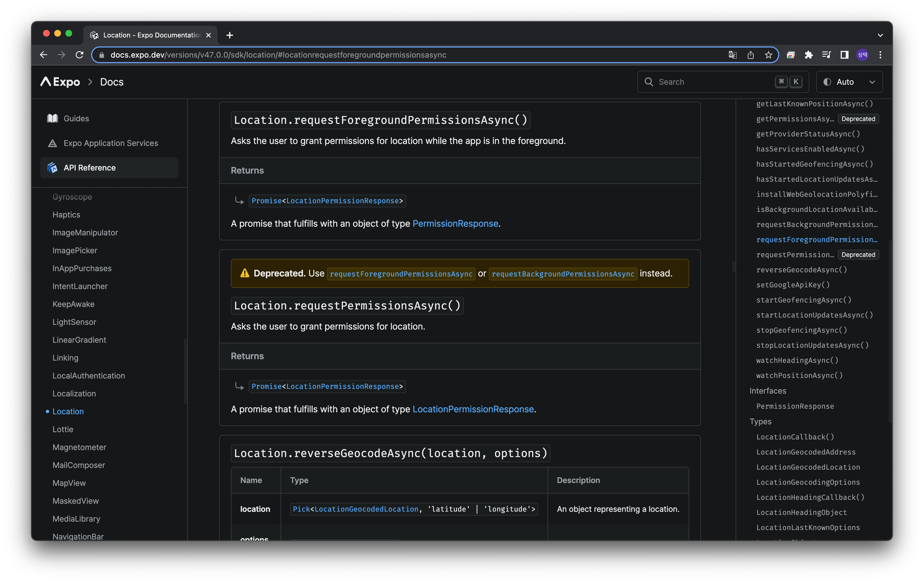Viewport: 924px width, 582px height.
Task: Expand the tab search chevron
Action: click(880, 35)
